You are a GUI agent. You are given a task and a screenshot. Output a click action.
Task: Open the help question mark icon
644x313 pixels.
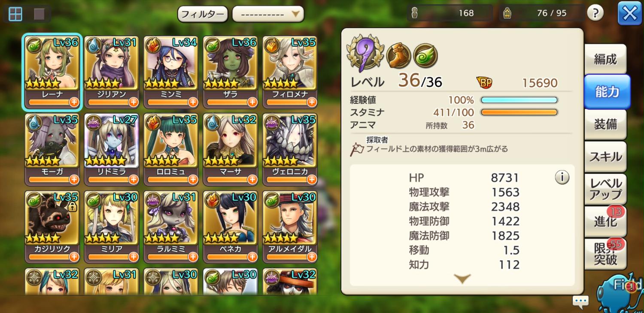coord(595,13)
